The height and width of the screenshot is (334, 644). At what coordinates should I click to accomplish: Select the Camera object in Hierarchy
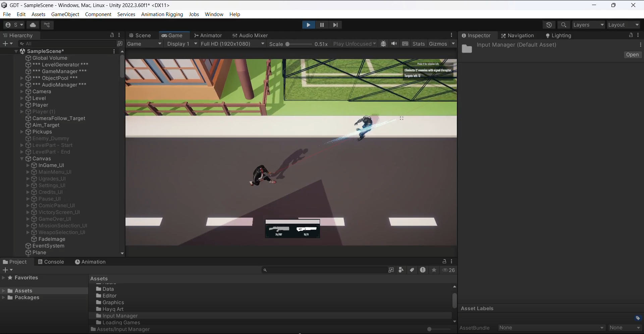[42, 92]
